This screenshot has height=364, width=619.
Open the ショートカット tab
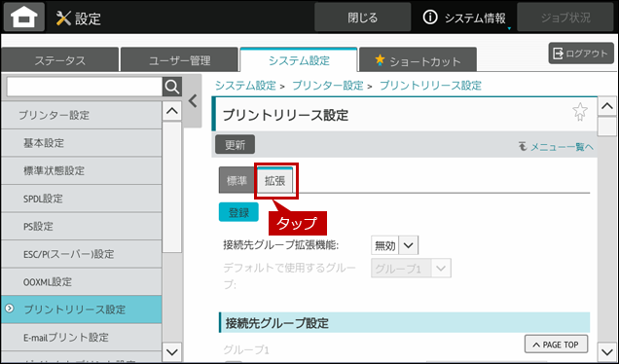[419, 60]
